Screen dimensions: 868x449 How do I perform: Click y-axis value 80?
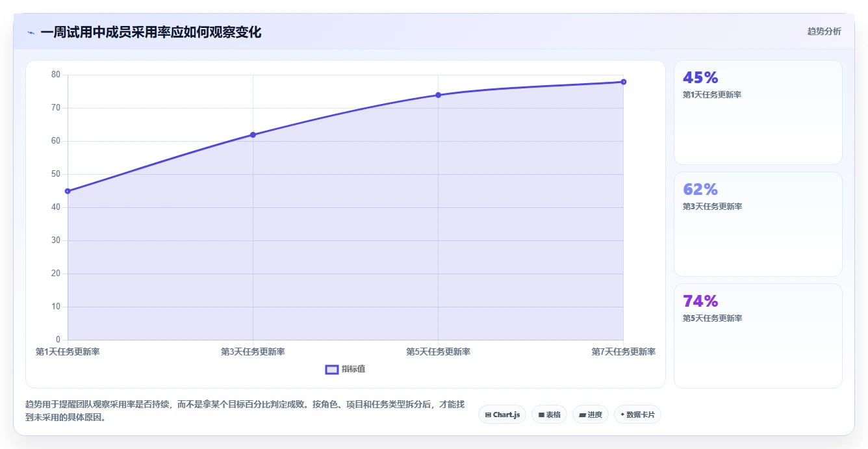[56, 75]
